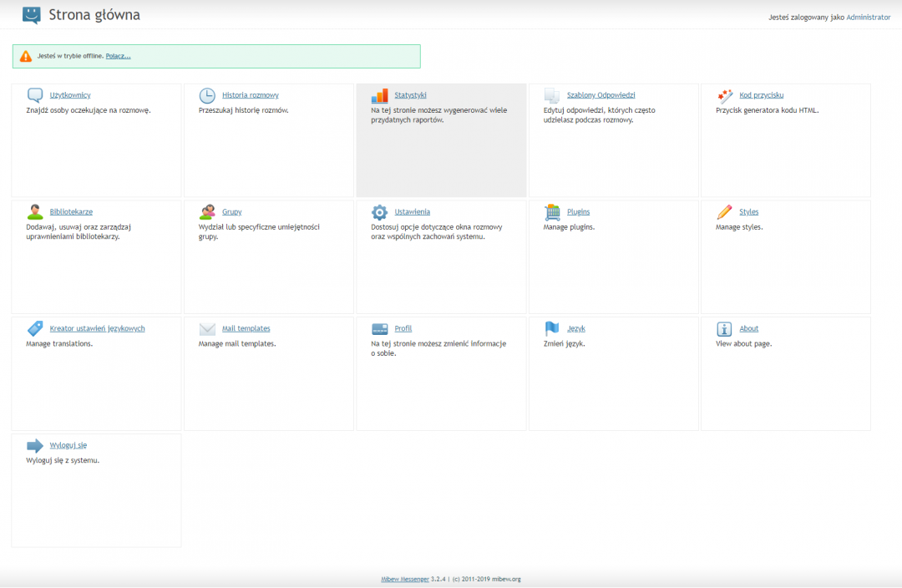Click the Statystyki bar chart icon

[x=380, y=95]
